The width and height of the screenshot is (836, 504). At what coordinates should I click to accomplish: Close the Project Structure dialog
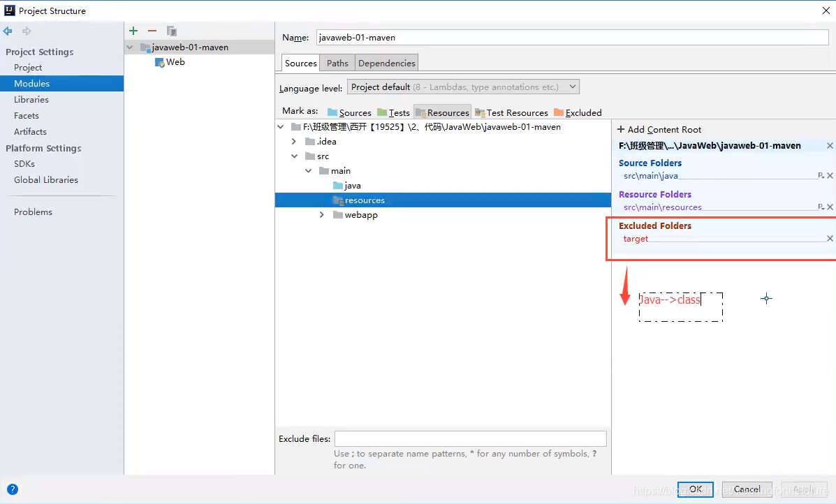(826, 10)
